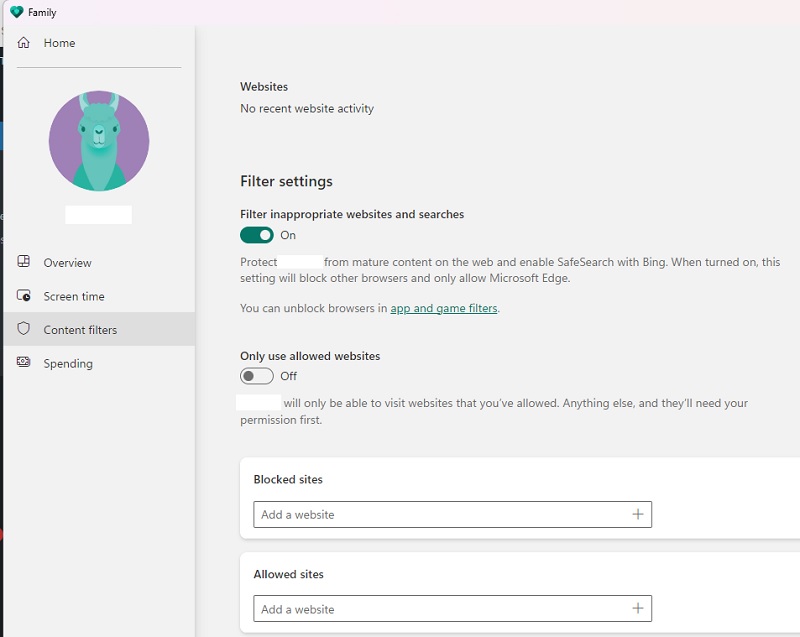Disable Filter inappropriate websites and searches
The width and height of the screenshot is (800, 637).
(256, 235)
